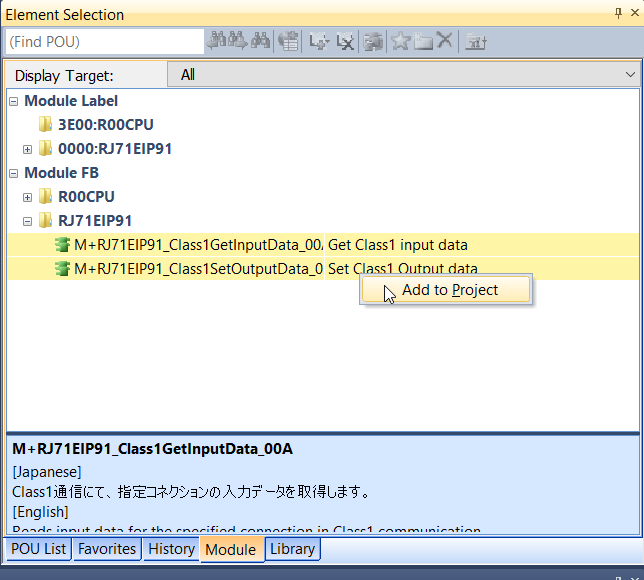Click the delete library icon with X
Viewport: 644px width, 580px height.
345,41
